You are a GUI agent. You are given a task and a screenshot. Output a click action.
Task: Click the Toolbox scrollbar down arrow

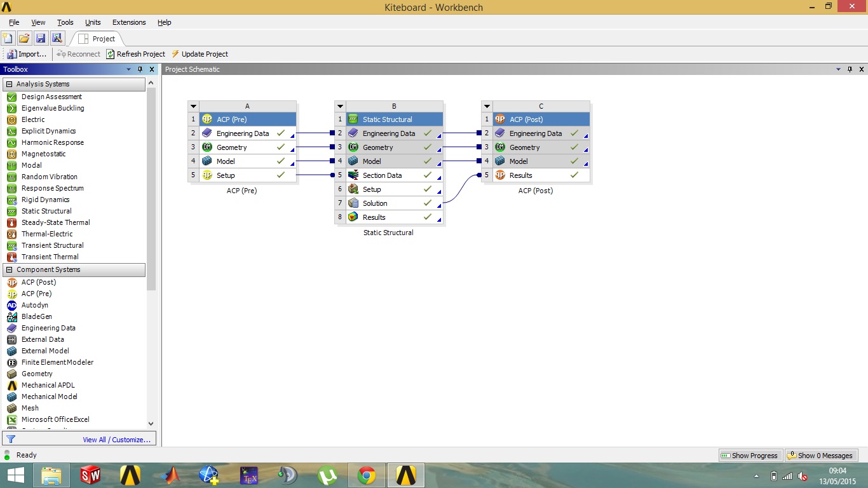click(151, 424)
